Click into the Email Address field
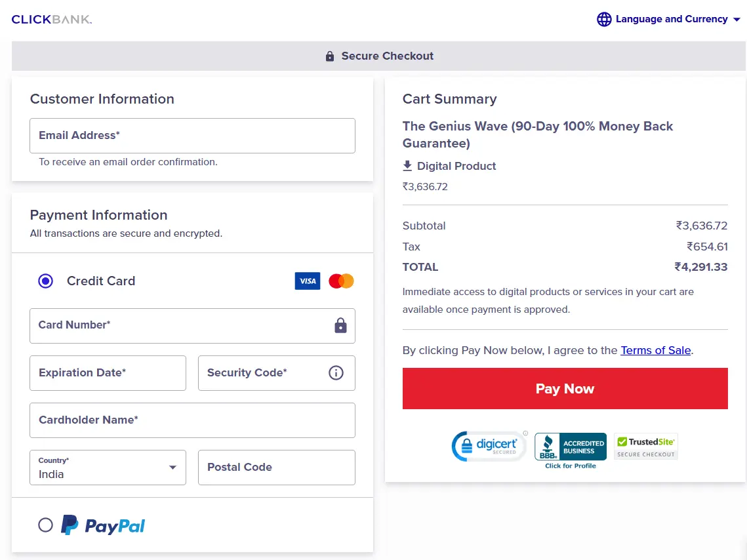Viewport: 747px width, 560px height. click(x=192, y=136)
